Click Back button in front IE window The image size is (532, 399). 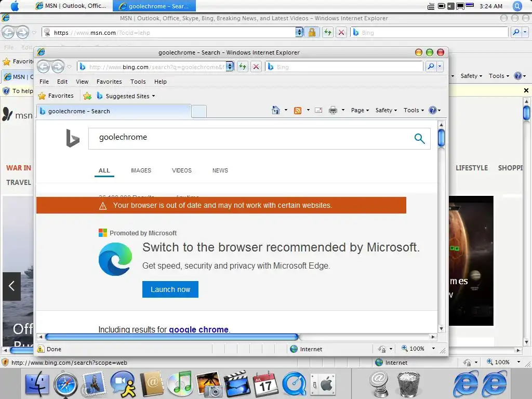tap(44, 66)
